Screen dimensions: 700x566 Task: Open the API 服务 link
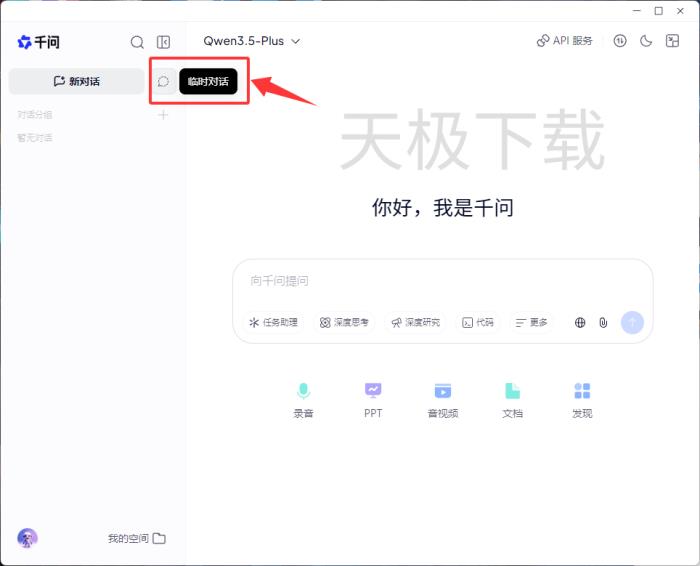tap(565, 41)
